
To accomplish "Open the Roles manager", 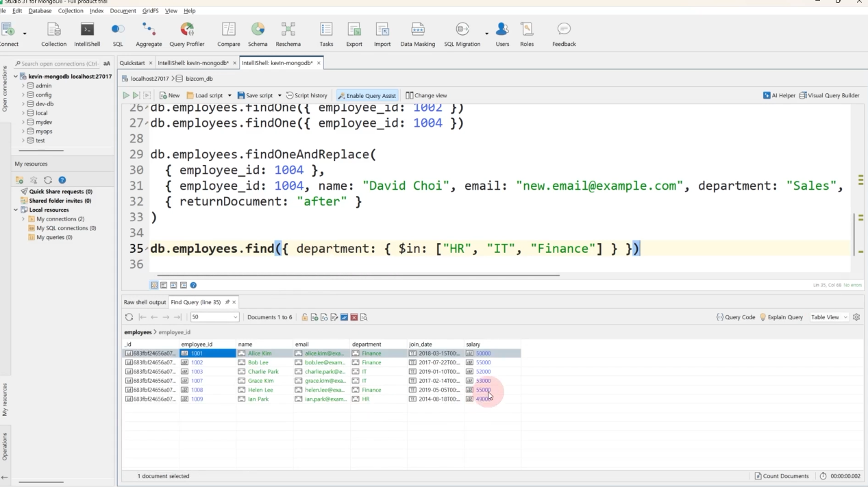I will [x=527, y=34].
